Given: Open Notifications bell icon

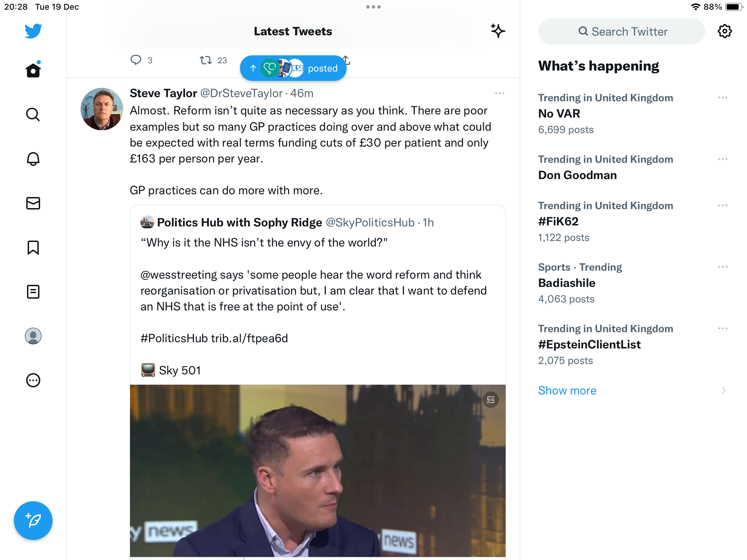Looking at the screenshot, I should [33, 159].
